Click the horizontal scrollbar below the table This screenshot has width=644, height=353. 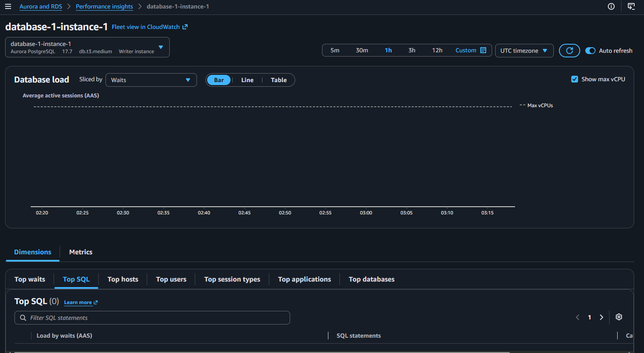[x=262, y=352]
